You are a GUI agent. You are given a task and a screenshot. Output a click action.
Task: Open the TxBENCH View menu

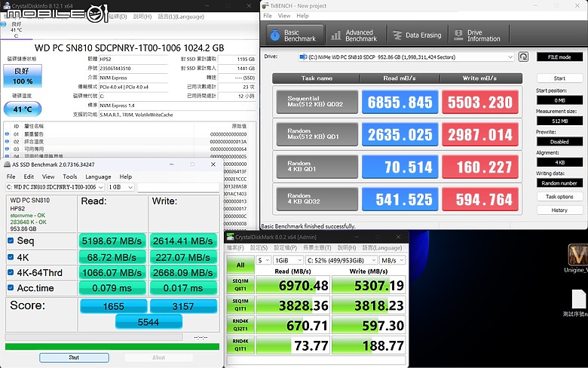click(x=284, y=16)
